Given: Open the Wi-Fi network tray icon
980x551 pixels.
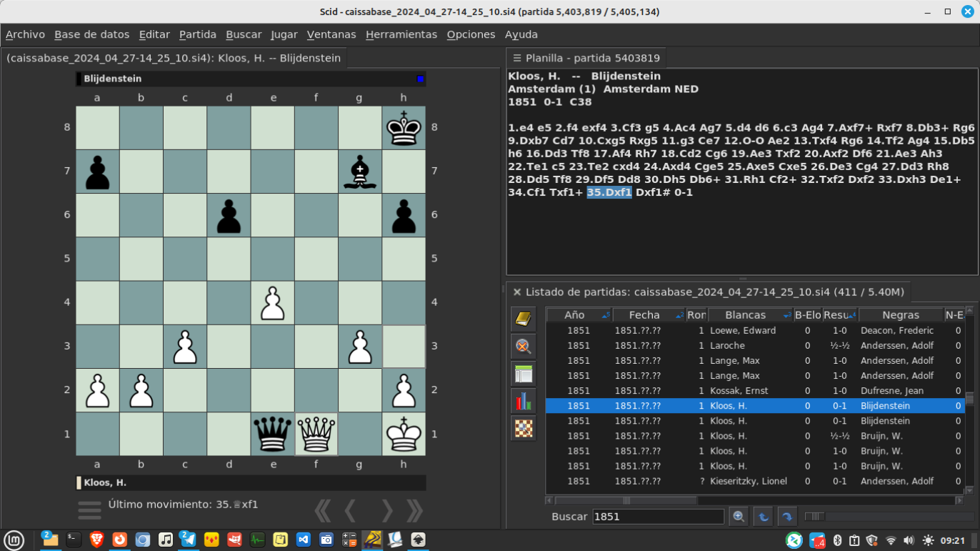Looking at the screenshot, I should coord(891,540).
